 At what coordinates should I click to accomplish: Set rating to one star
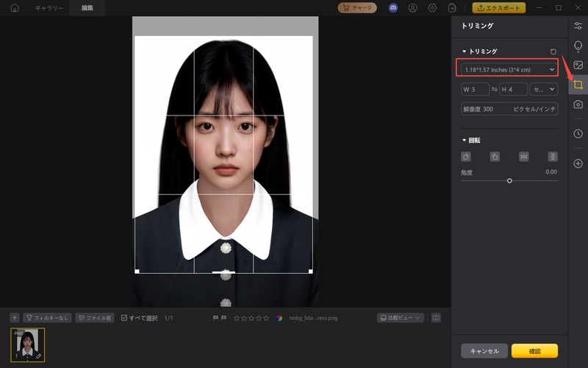coord(237,318)
